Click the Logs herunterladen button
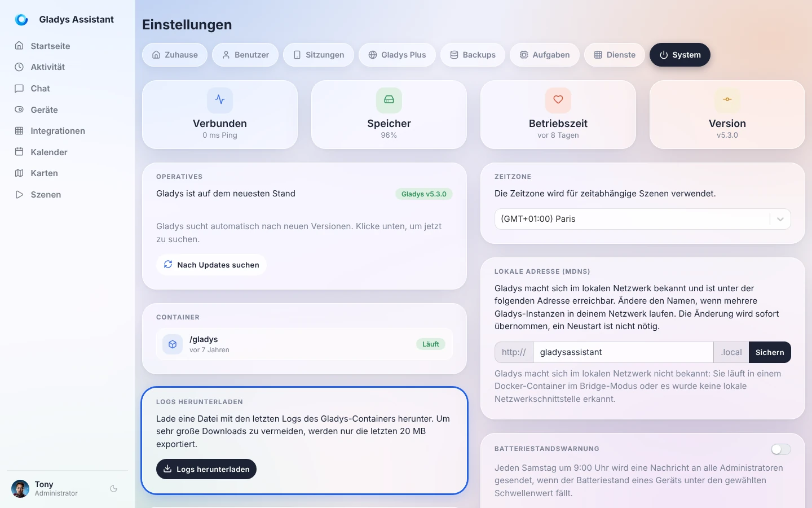812x508 pixels. point(206,469)
